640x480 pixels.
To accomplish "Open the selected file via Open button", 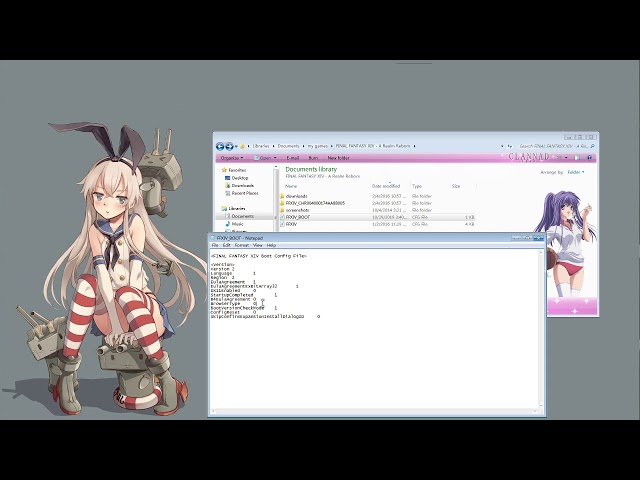I will click(263, 158).
